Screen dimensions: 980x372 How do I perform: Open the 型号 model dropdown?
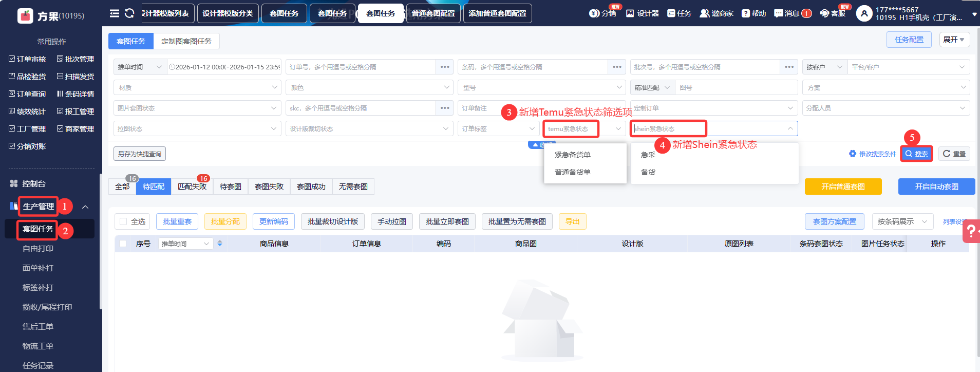click(541, 87)
